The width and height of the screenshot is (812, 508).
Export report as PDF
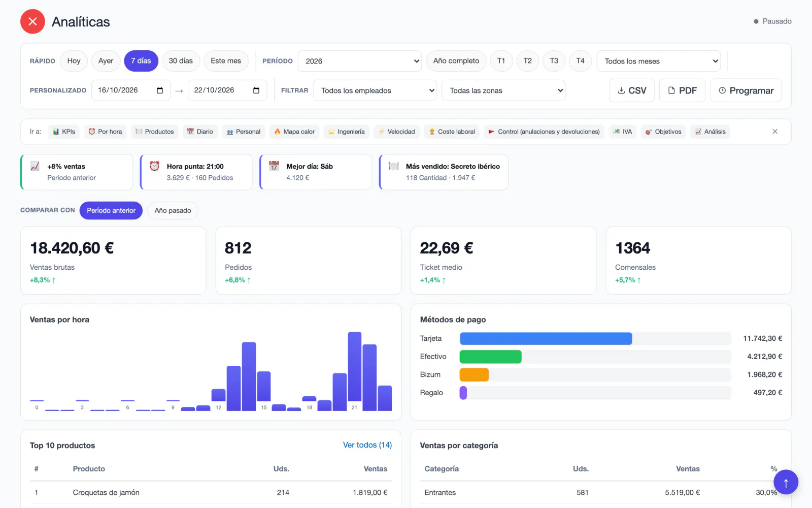click(682, 90)
